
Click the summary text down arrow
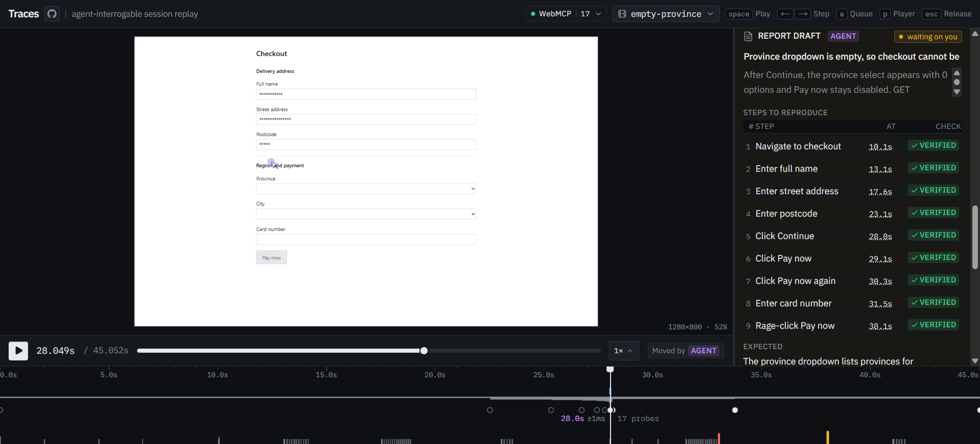click(x=957, y=92)
